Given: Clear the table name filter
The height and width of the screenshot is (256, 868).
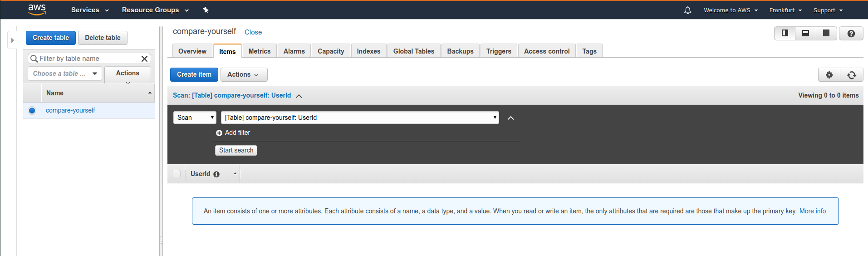Looking at the screenshot, I should point(144,59).
